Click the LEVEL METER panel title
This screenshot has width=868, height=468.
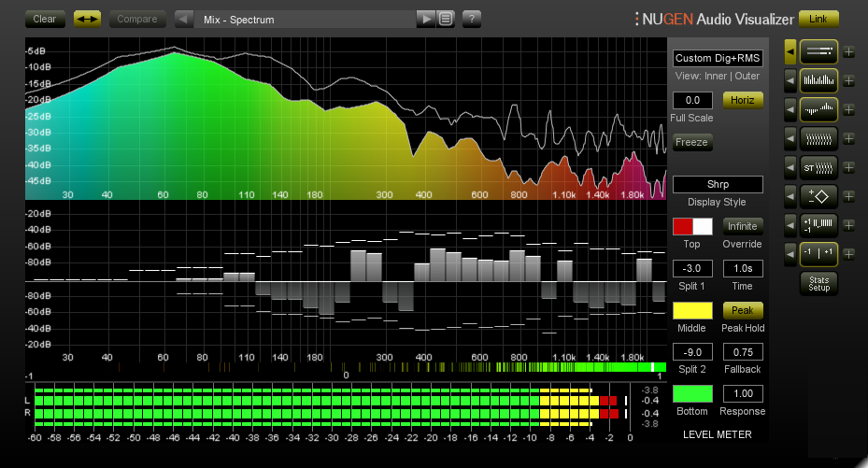coord(718,434)
